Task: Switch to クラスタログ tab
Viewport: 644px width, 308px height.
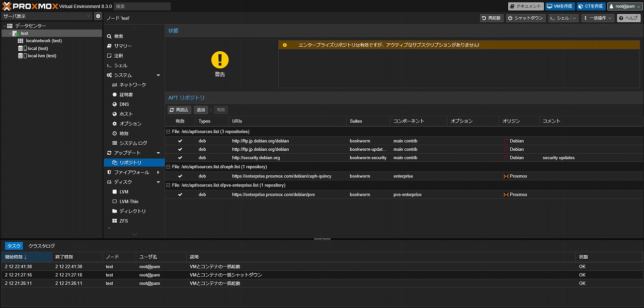Action: (x=42, y=246)
